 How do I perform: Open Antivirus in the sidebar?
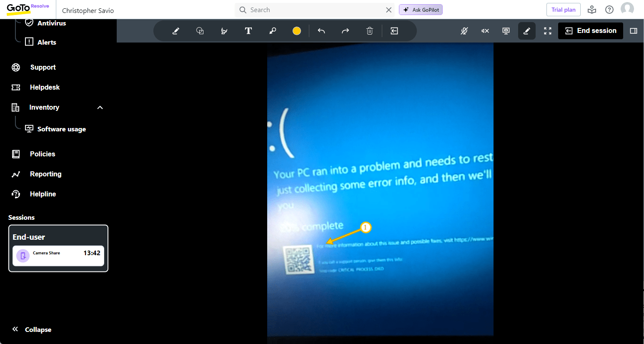tap(46, 23)
